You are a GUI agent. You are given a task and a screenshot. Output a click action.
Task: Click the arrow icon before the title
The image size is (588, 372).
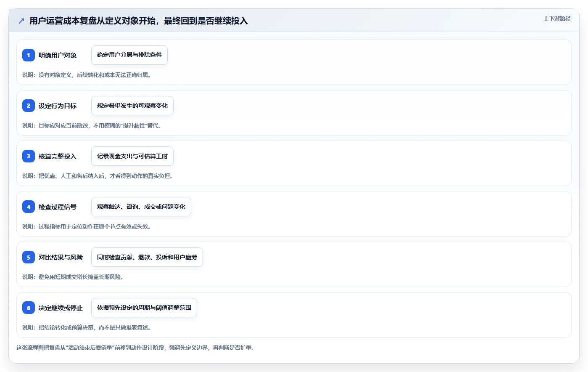point(21,21)
